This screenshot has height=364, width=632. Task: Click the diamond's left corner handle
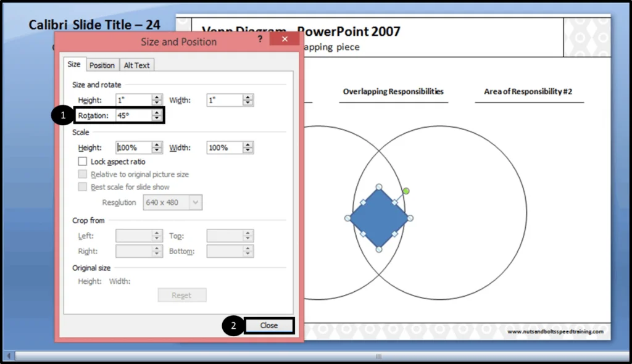pyautogui.click(x=347, y=218)
